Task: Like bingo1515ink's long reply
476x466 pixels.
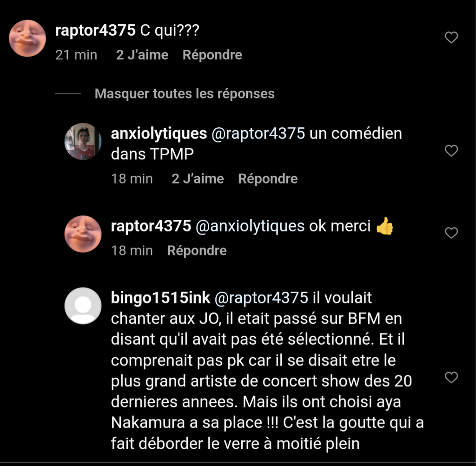Action: [x=451, y=378]
